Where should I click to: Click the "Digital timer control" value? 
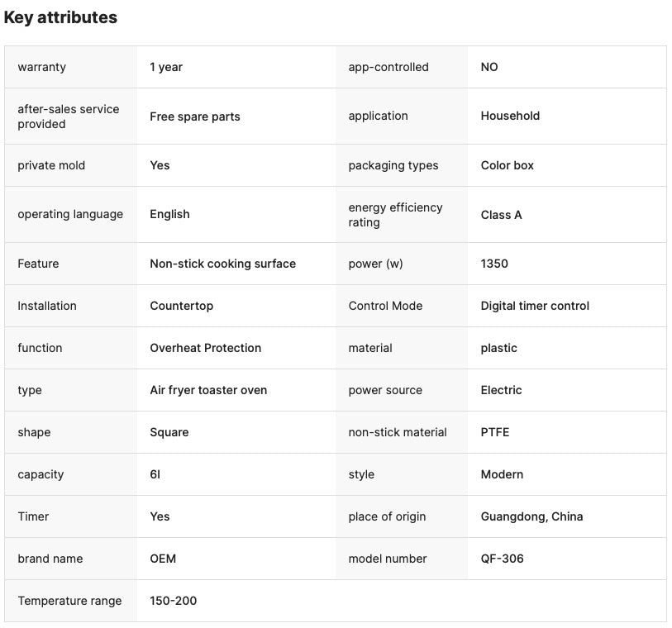point(535,306)
